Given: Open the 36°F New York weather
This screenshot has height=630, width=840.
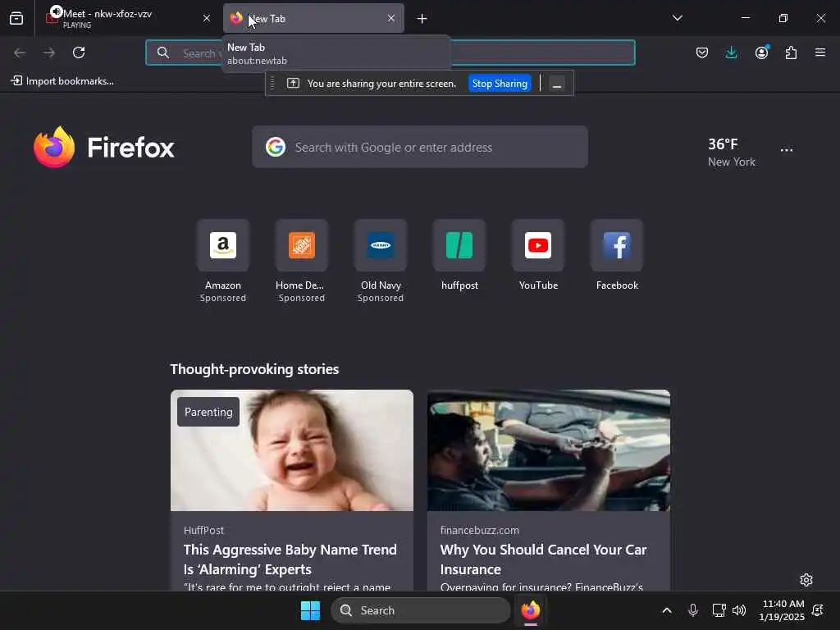Looking at the screenshot, I should (731, 152).
